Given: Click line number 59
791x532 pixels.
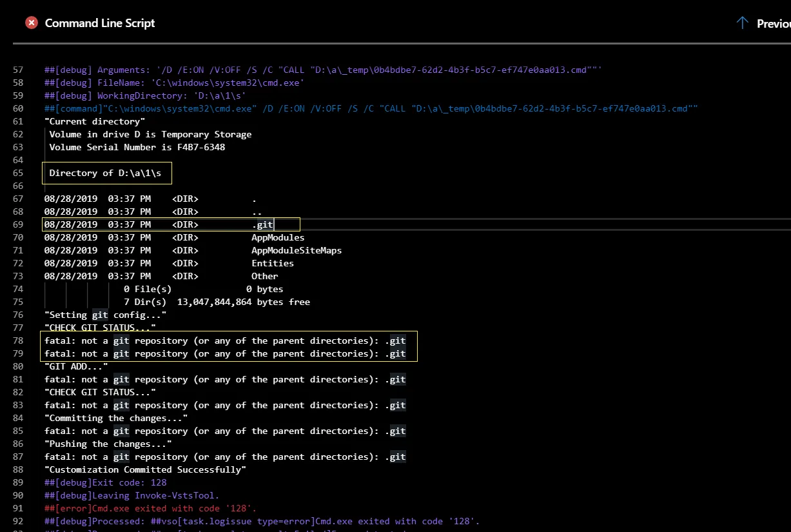Looking at the screenshot, I should click(x=18, y=95).
